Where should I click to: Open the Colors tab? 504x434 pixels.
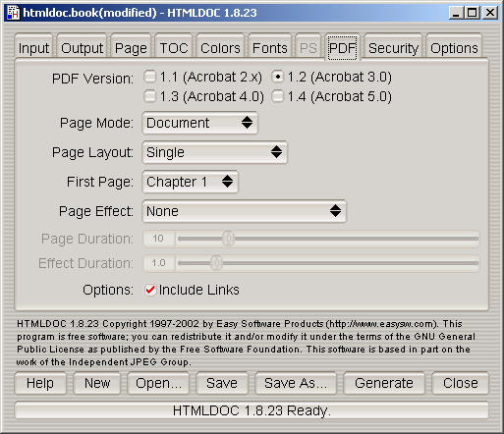pos(220,47)
